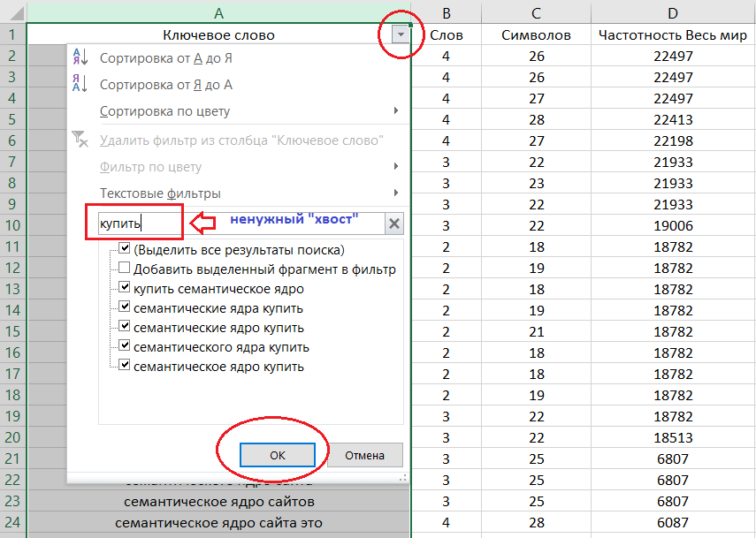Select cell C8 with value 23
The width and height of the screenshot is (756, 538).
[x=536, y=183]
